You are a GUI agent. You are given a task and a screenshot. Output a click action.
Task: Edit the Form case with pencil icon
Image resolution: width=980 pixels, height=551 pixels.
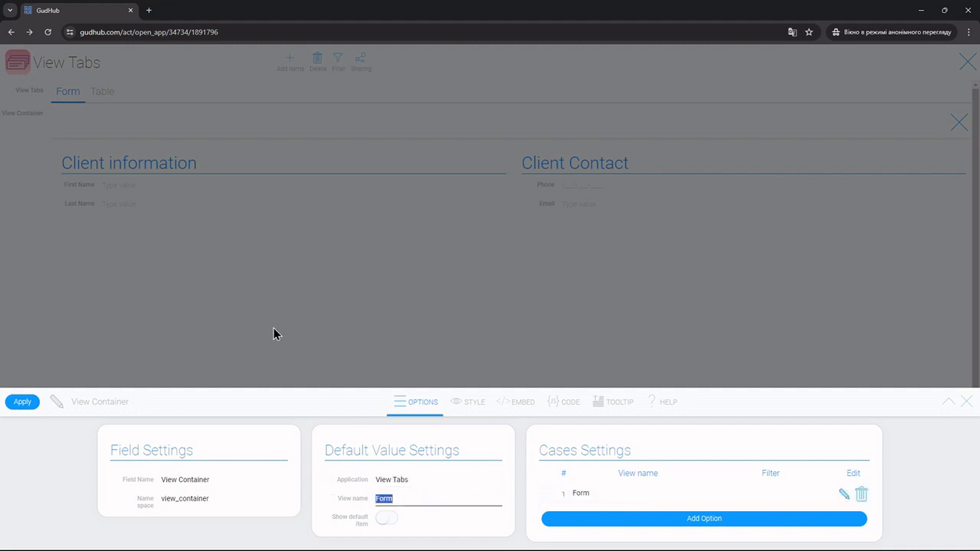[x=844, y=494]
